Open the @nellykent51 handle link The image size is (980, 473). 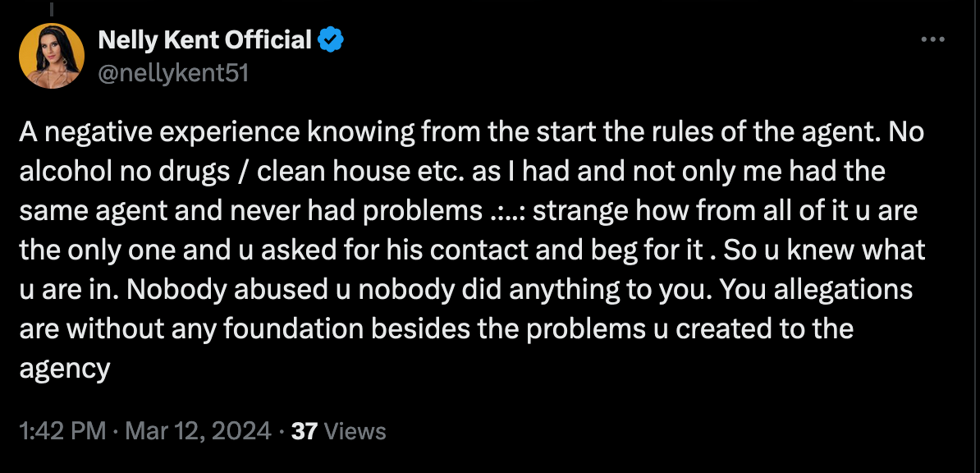coord(173,73)
